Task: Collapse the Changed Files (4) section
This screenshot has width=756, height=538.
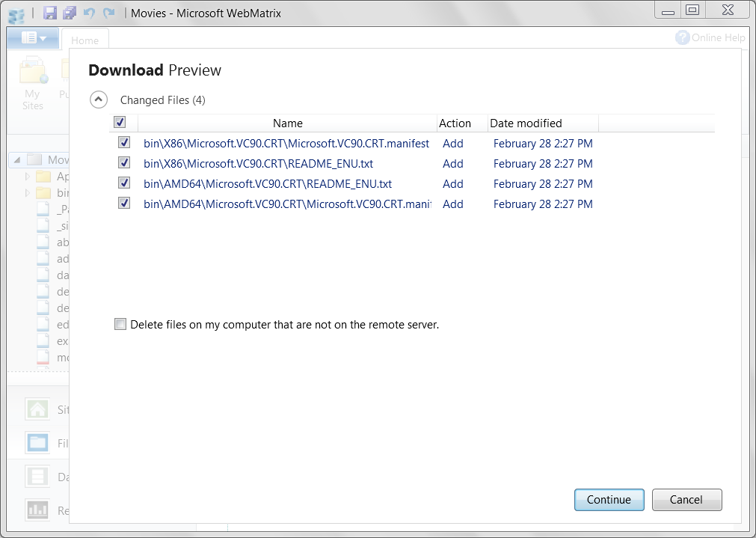Action: 99,100
